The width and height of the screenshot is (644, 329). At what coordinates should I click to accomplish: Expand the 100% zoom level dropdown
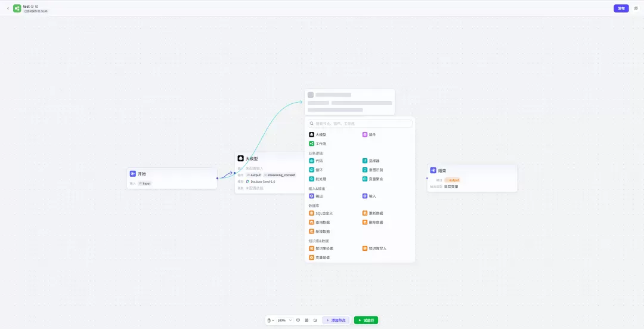[x=284, y=320]
